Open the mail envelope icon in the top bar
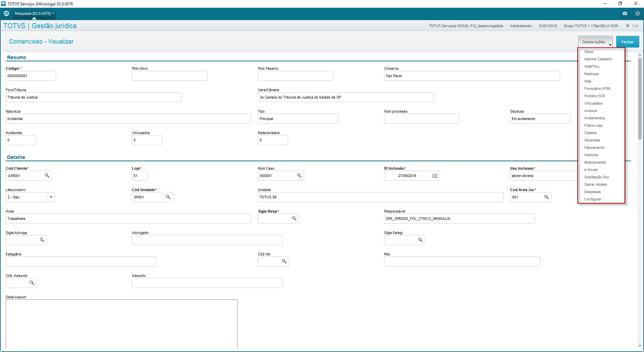 (x=625, y=13)
